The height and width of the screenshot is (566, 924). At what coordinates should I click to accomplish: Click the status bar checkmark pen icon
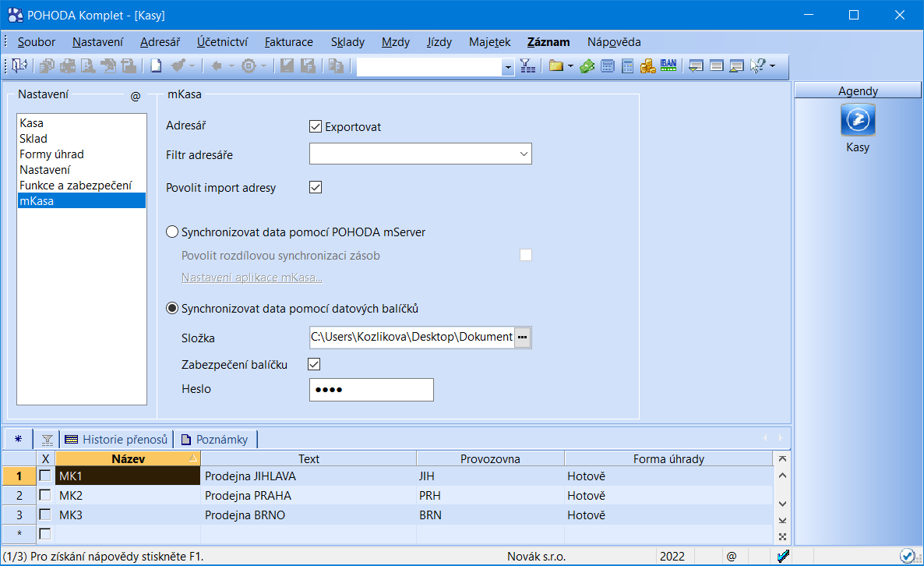(782, 556)
